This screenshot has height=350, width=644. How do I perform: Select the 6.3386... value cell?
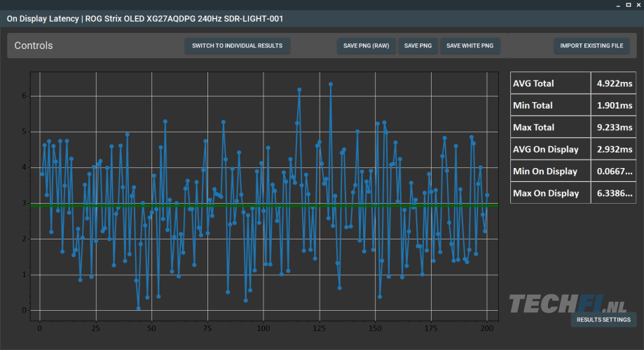[614, 193]
